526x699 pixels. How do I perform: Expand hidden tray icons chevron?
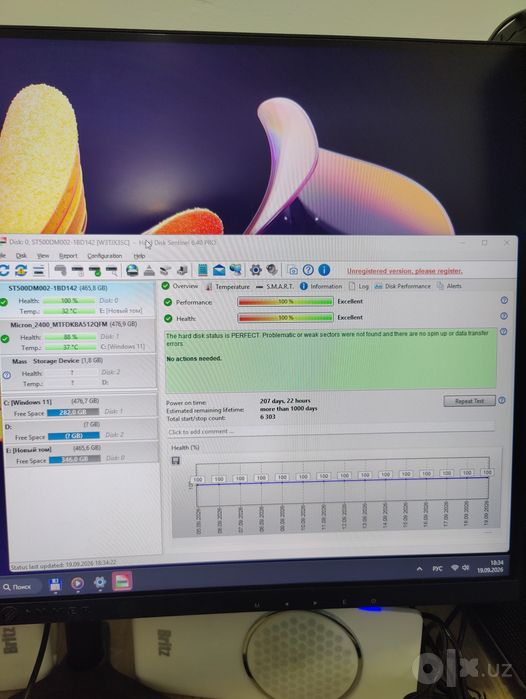[x=419, y=569]
